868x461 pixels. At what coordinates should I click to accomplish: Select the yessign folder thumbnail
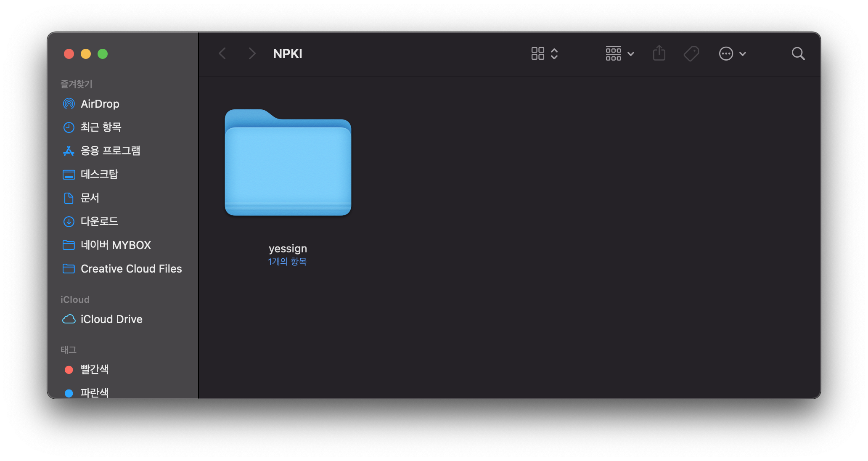288,163
